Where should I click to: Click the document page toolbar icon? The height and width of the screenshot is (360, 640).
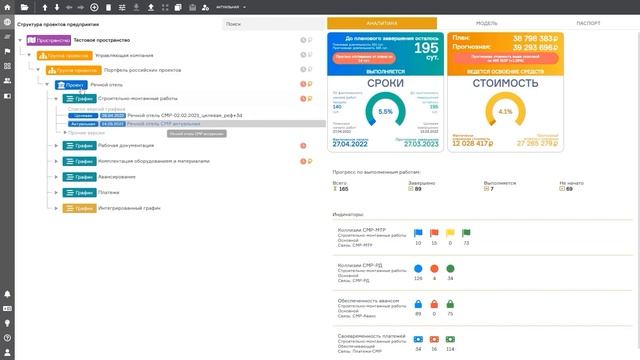pos(108,7)
